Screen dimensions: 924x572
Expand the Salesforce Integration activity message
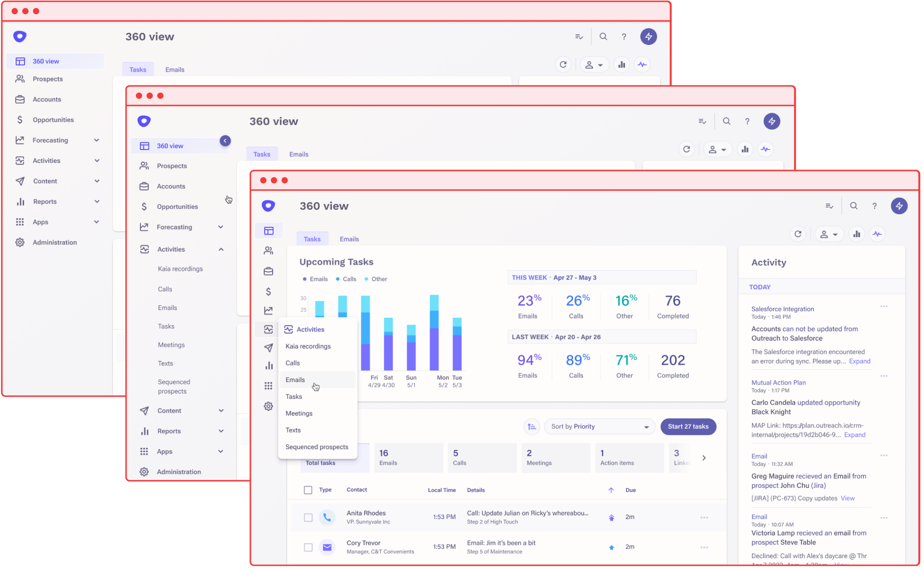tap(859, 361)
